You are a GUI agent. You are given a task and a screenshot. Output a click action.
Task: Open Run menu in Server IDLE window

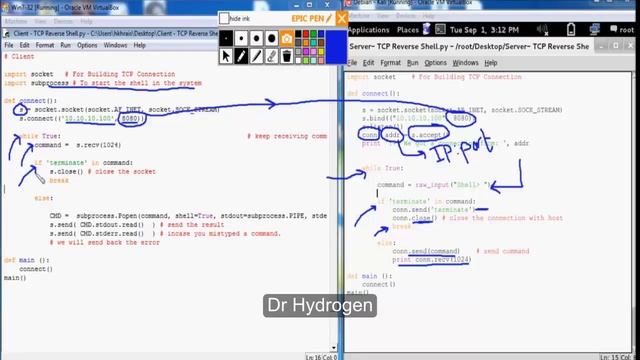click(413, 62)
